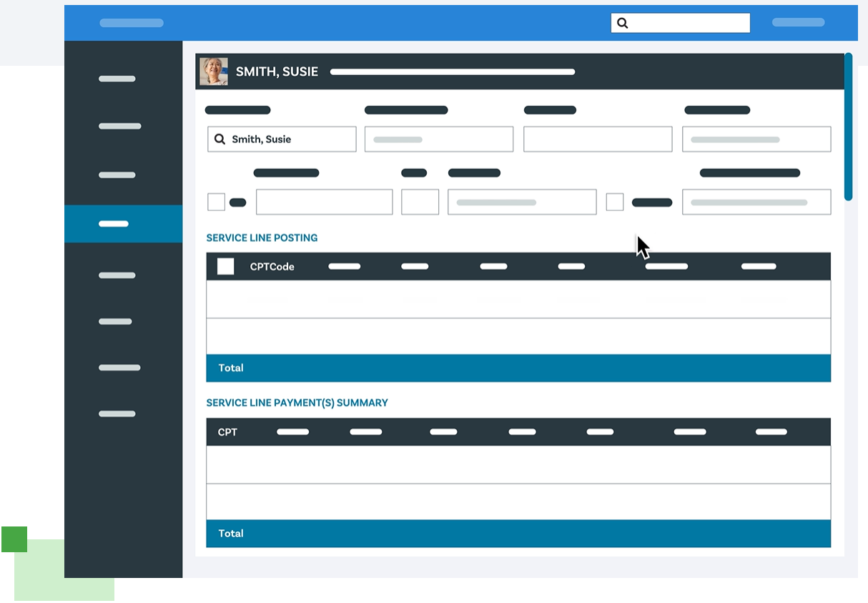
Task: Click the Total row of Service Line Posting
Action: 518,368
